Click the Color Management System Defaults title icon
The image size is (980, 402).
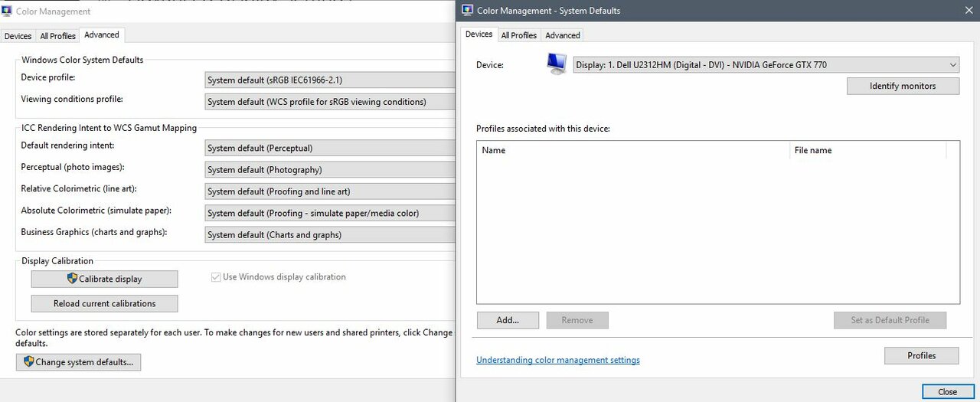pos(467,11)
